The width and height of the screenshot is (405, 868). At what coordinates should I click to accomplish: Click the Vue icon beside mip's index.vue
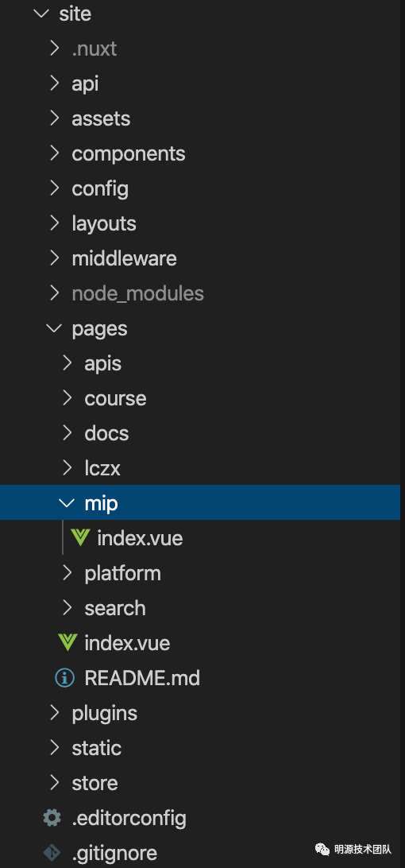[x=81, y=537]
